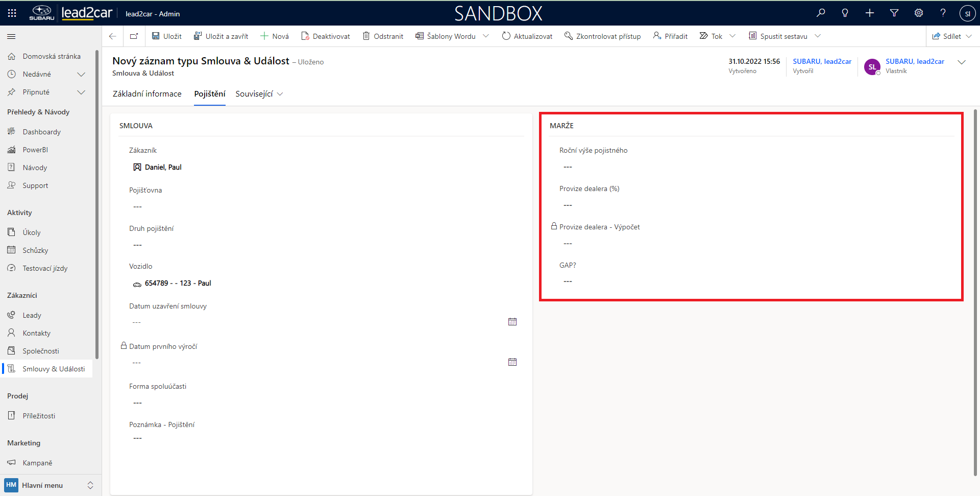Click the search magnifier icon
The width and height of the screenshot is (980, 496).
click(821, 13)
